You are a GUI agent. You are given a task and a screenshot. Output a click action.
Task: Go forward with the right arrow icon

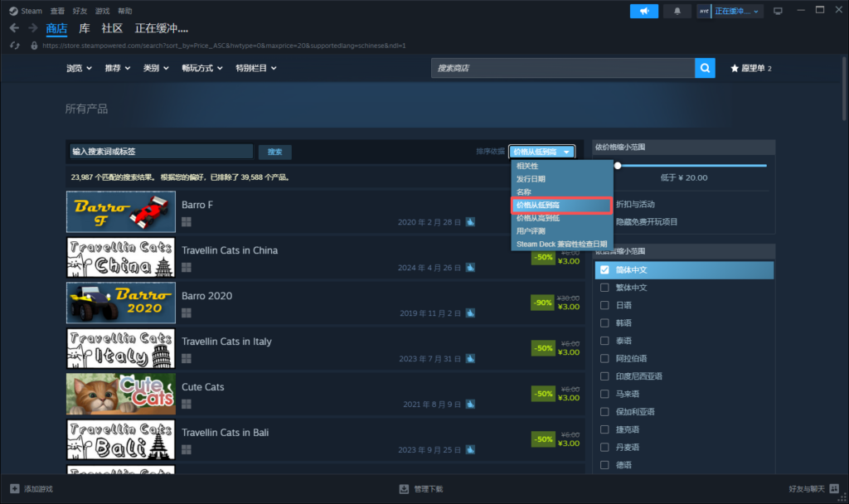tap(33, 27)
